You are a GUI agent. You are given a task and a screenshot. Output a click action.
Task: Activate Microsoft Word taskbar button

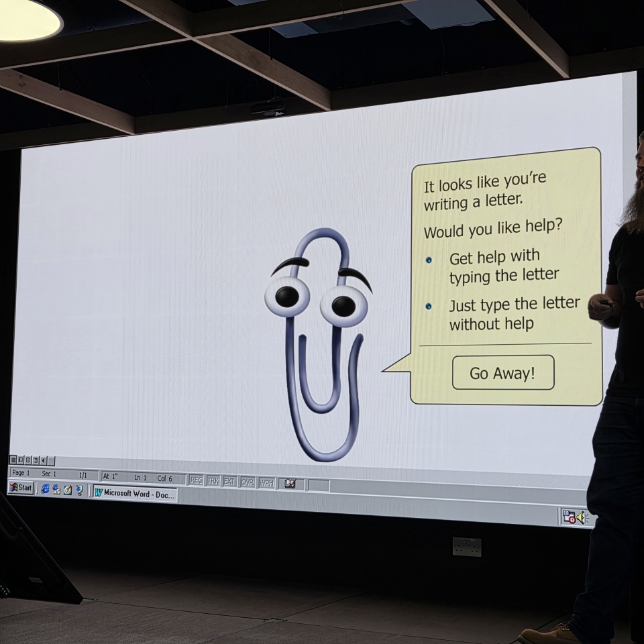pyautogui.click(x=135, y=494)
